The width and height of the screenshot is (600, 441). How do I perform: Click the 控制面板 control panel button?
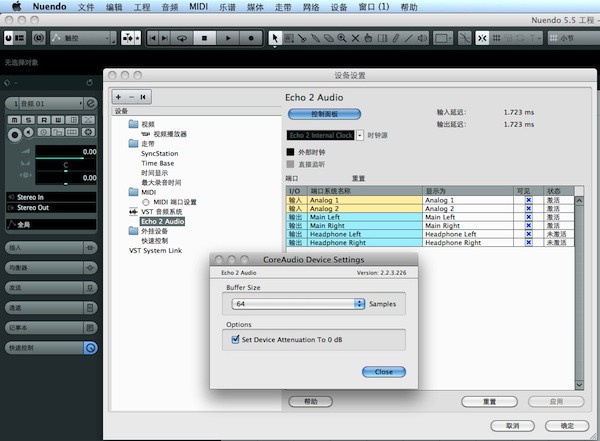[324, 114]
